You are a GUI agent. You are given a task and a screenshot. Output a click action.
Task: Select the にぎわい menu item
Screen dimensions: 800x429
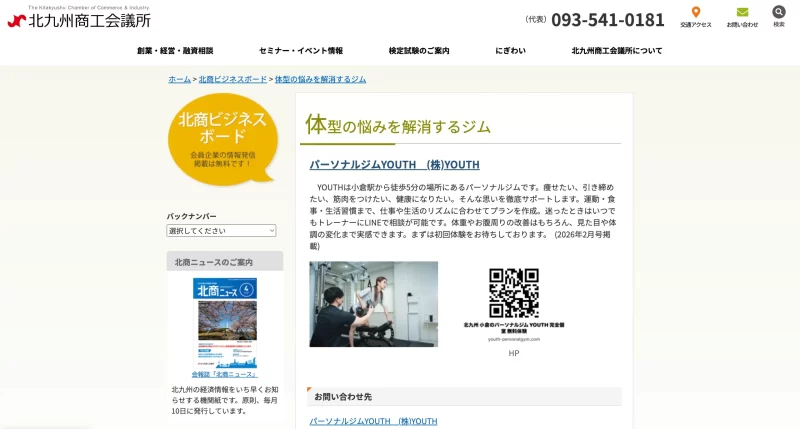pyautogui.click(x=510, y=51)
